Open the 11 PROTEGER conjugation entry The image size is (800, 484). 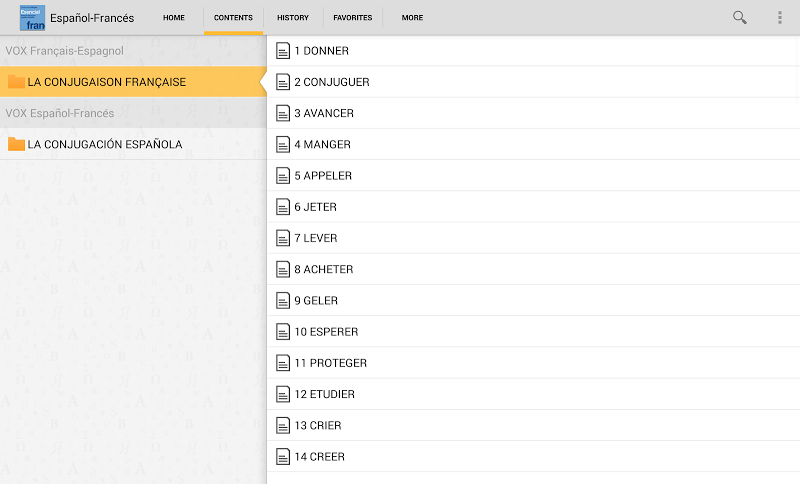click(x=533, y=363)
